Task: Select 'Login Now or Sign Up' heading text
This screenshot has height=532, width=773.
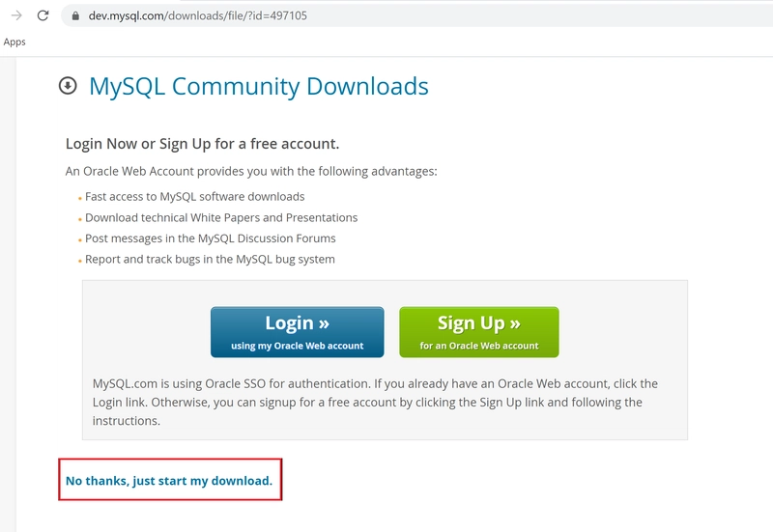Action: point(203,144)
